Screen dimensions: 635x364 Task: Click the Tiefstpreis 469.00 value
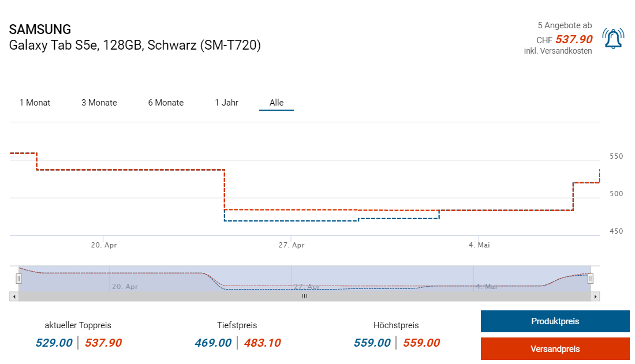click(213, 343)
